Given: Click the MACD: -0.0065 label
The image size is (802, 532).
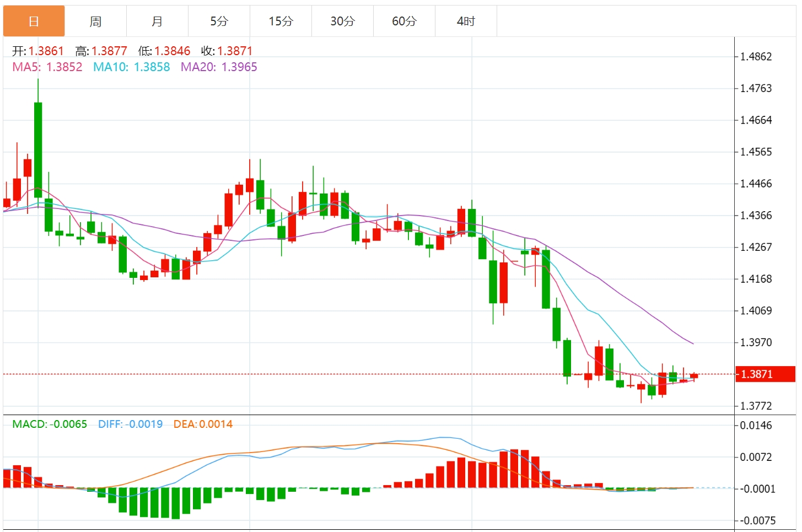Looking at the screenshot, I should tap(50, 424).
